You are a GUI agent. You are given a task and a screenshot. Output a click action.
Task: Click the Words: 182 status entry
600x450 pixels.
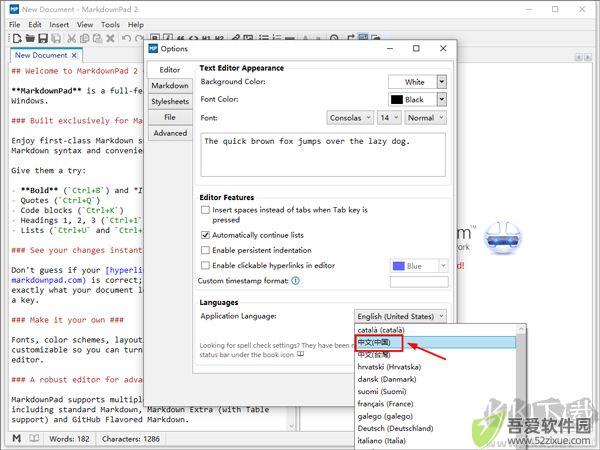click(x=69, y=439)
